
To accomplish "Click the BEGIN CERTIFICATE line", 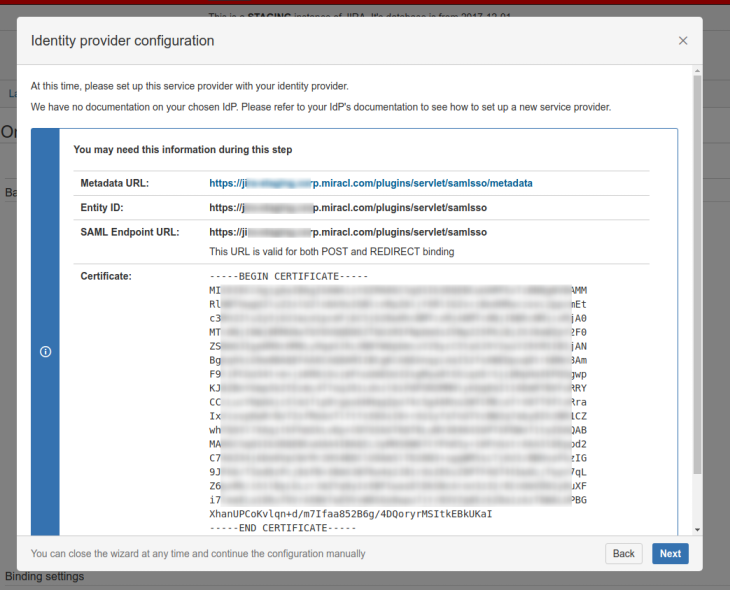I will 289,277.
